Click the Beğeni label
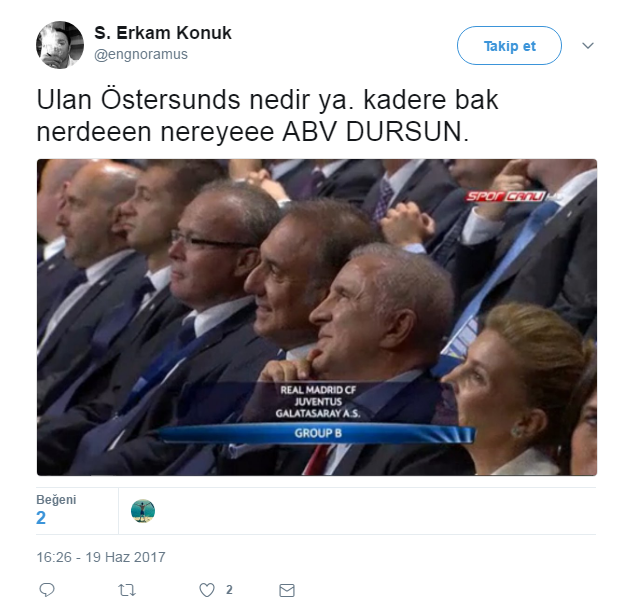 click(x=56, y=500)
